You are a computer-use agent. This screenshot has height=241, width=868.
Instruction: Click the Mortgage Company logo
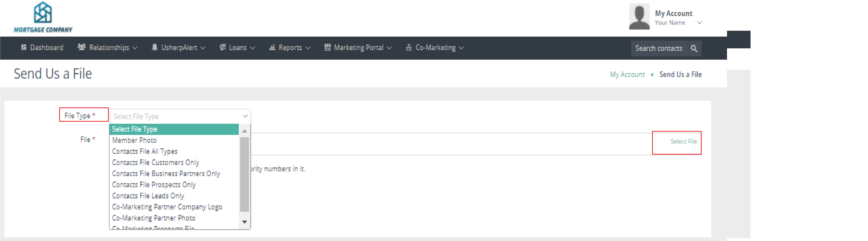click(43, 17)
